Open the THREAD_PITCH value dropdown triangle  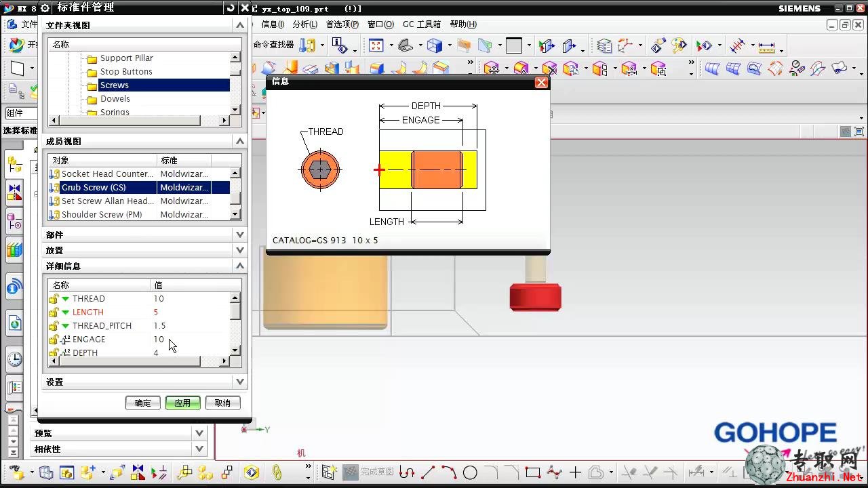[x=66, y=326]
